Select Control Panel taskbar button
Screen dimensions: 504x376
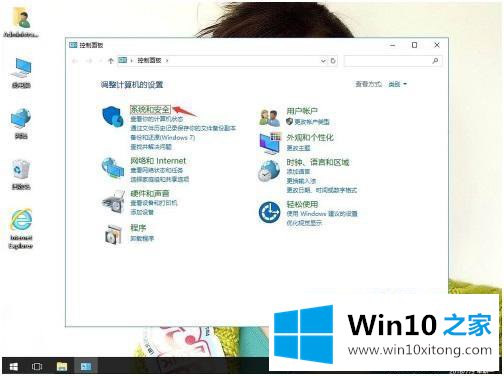tap(86, 367)
